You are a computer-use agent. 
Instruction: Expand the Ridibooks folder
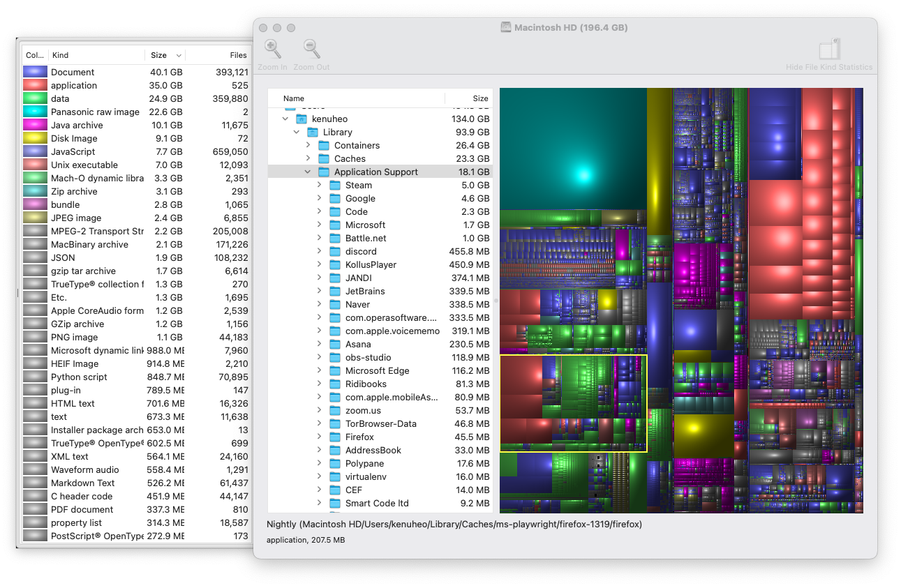pyautogui.click(x=319, y=384)
